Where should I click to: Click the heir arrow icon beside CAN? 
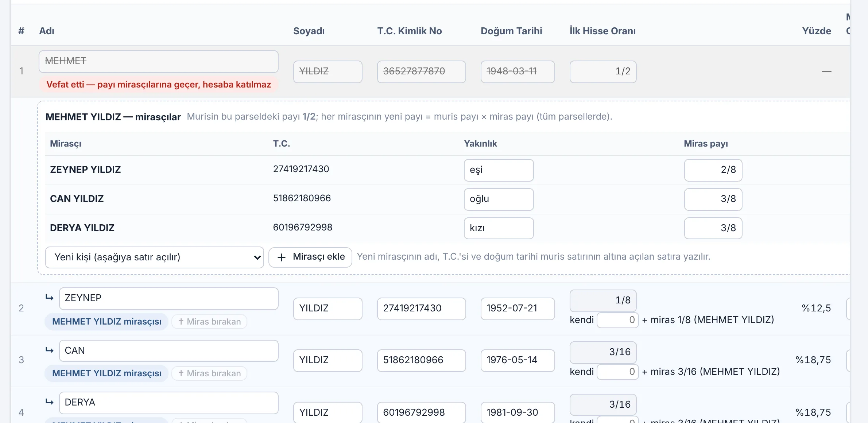50,350
